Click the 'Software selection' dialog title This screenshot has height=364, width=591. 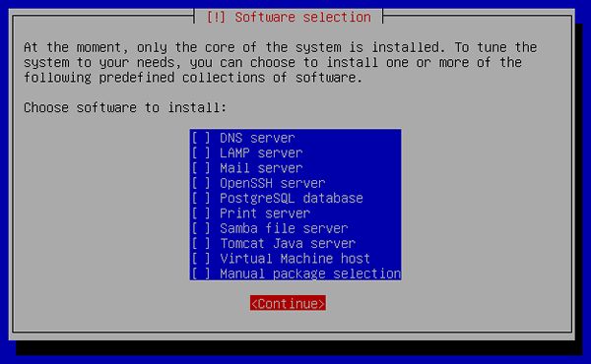click(x=303, y=17)
